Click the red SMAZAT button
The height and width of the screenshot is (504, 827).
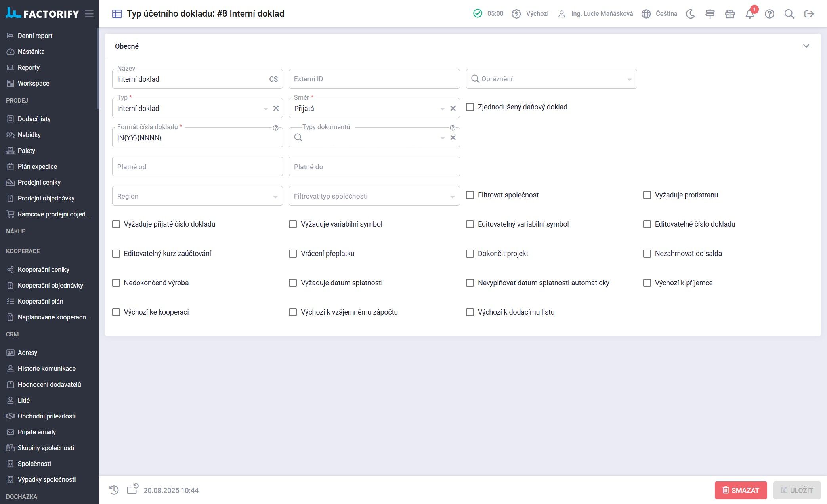(x=741, y=490)
